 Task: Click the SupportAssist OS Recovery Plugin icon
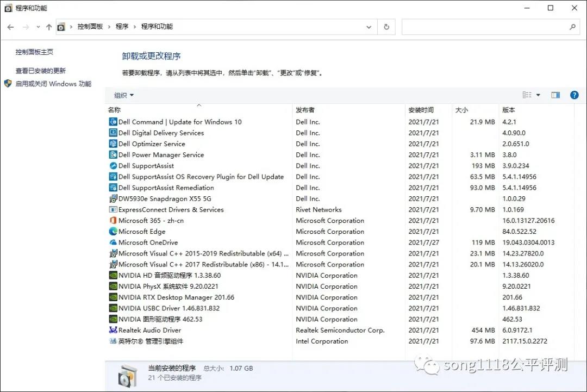tap(113, 176)
